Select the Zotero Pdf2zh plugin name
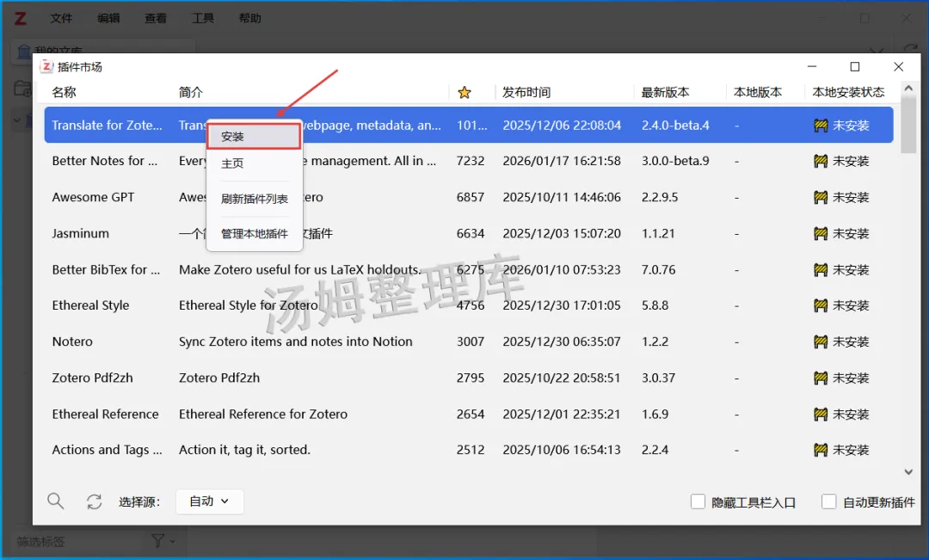Screen dimensions: 929x560 click(92, 378)
